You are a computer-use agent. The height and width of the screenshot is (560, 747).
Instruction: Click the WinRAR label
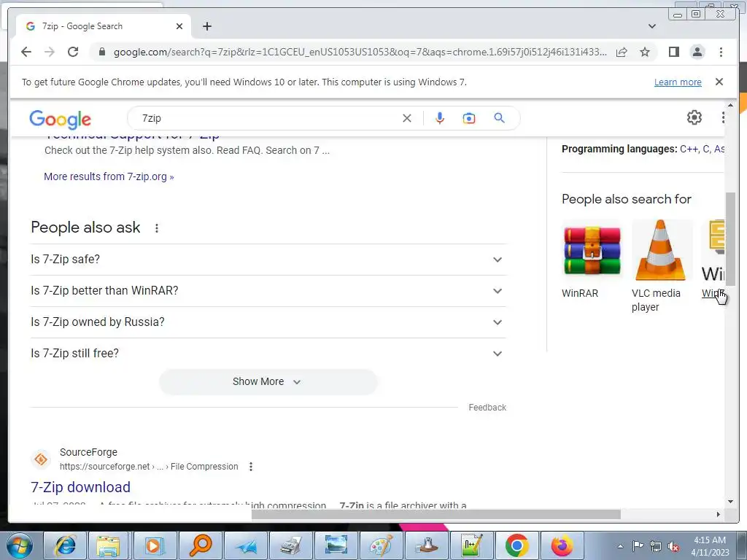[x=580, y=293]
